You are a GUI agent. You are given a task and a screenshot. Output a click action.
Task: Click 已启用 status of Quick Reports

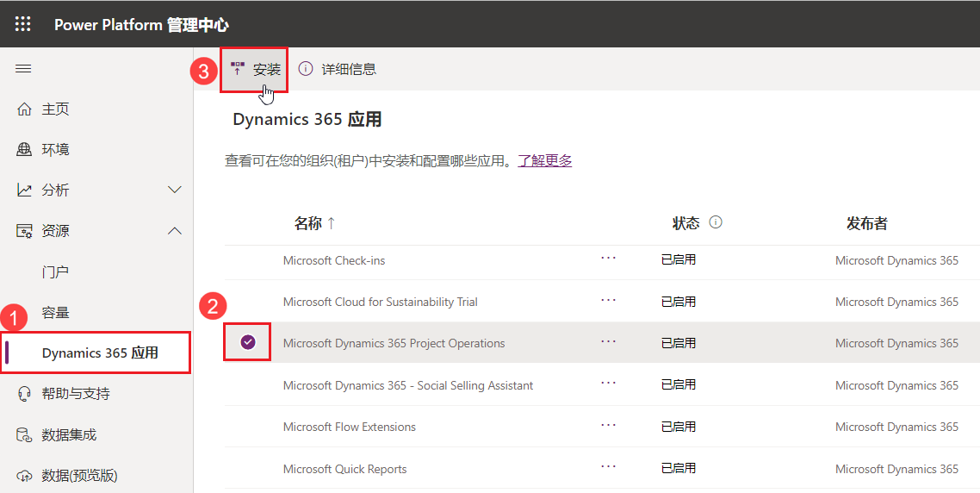coord(678,469)
